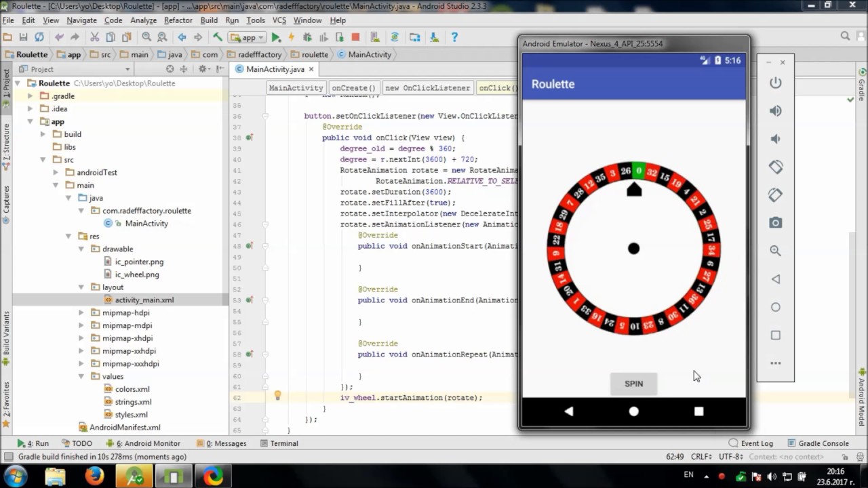This screenshot has width=868, height=488.
Task: Click the emulator Volume Up icon
Action: (775, 110)
